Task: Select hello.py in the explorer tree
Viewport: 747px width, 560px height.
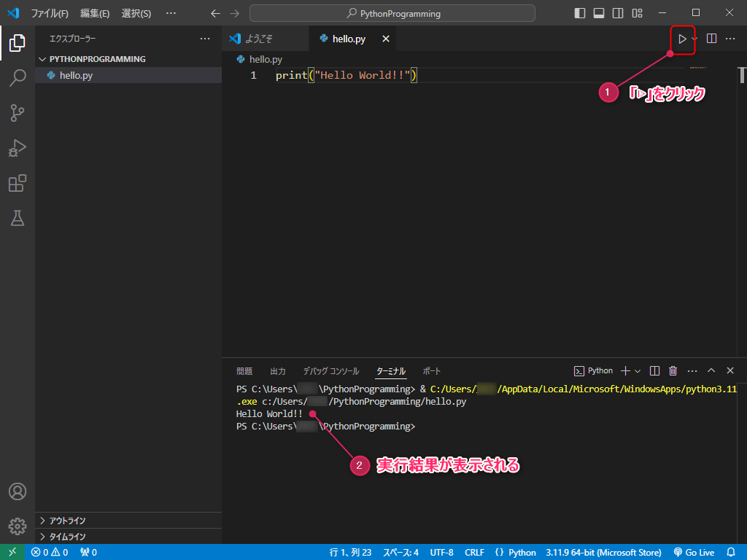Action: click(x=76, y=75)
